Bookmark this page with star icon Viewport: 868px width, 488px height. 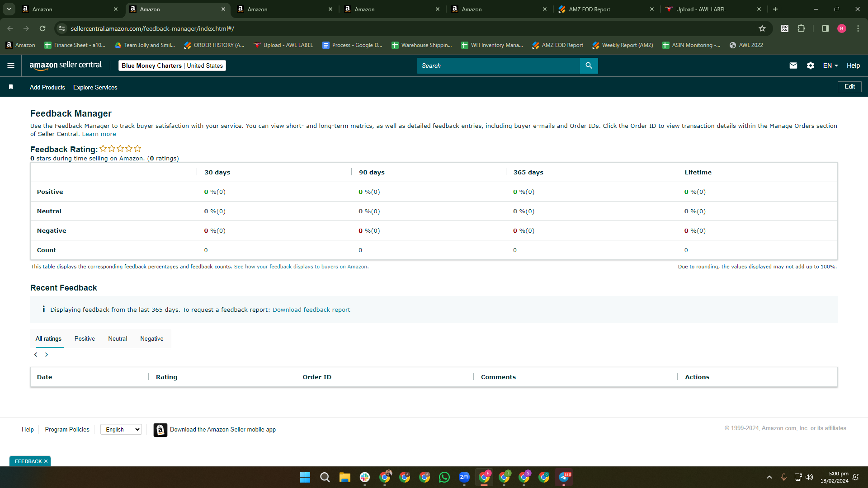tap(762, 28)
